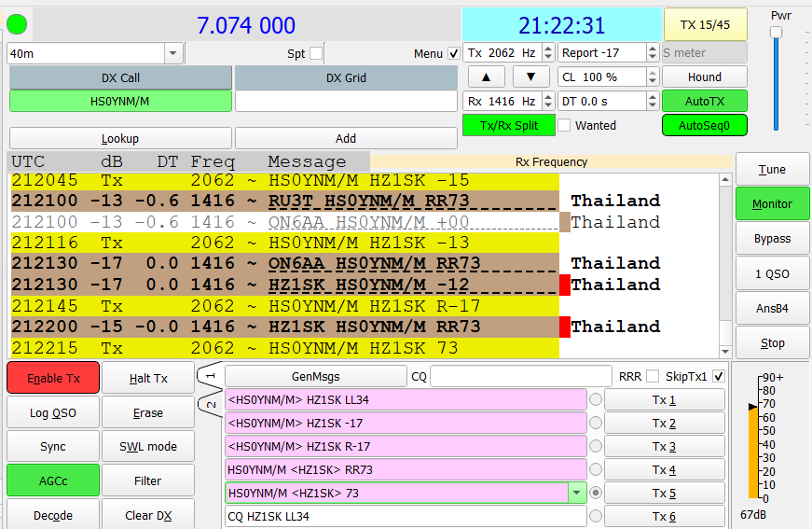
Task: Toggle the AutoTX button
Action: point(704,101)
